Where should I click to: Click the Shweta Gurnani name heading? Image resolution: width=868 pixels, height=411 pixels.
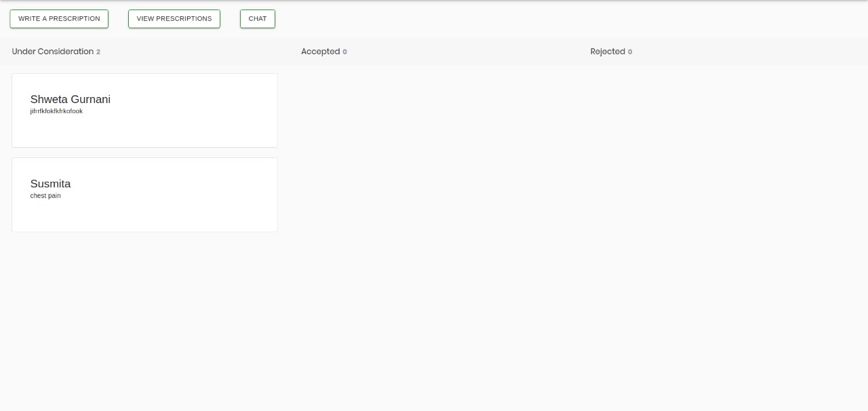(71, 100)
